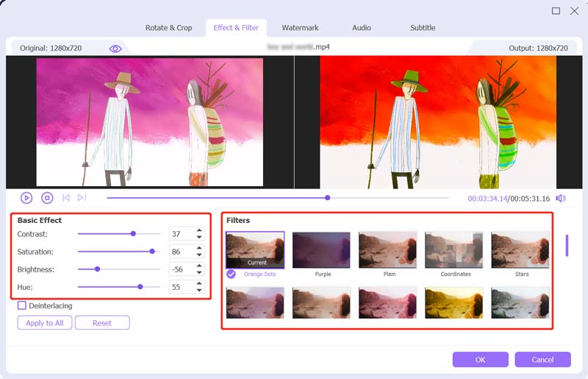Play the video preview
Viewport: 588px width, 379px height.
26,198
